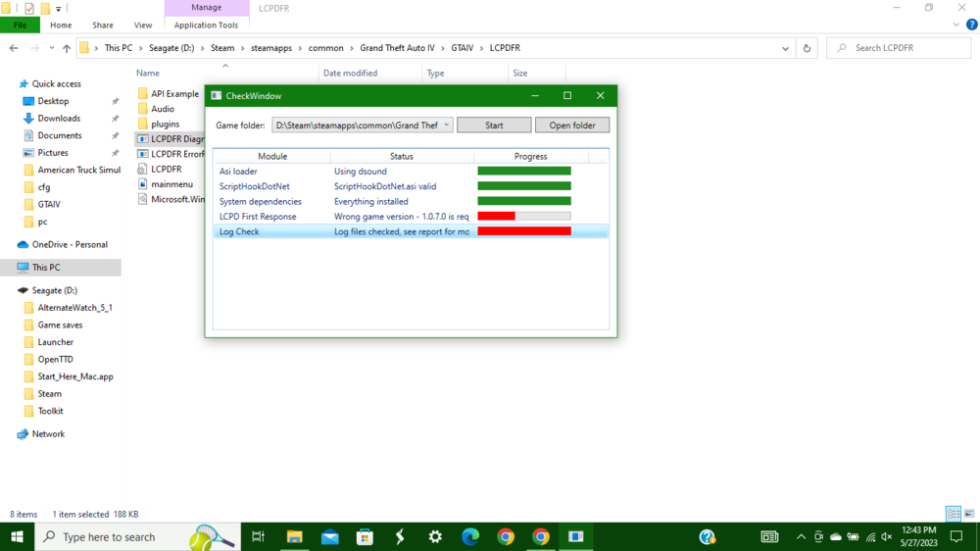This screenshot has height=551, width=980.
Task: Open the View ribbon tab
Action: [142, 25]
